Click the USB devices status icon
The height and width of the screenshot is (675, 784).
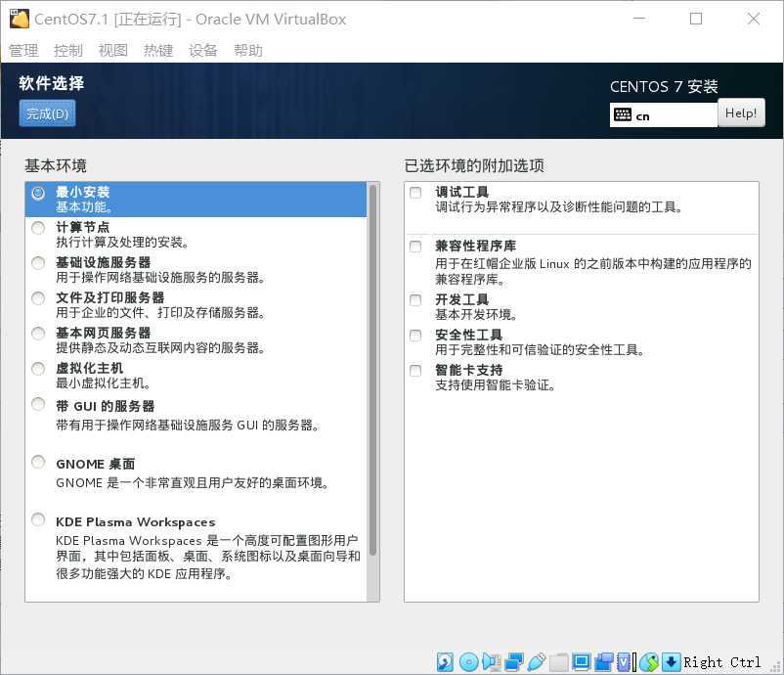[536, 662]
